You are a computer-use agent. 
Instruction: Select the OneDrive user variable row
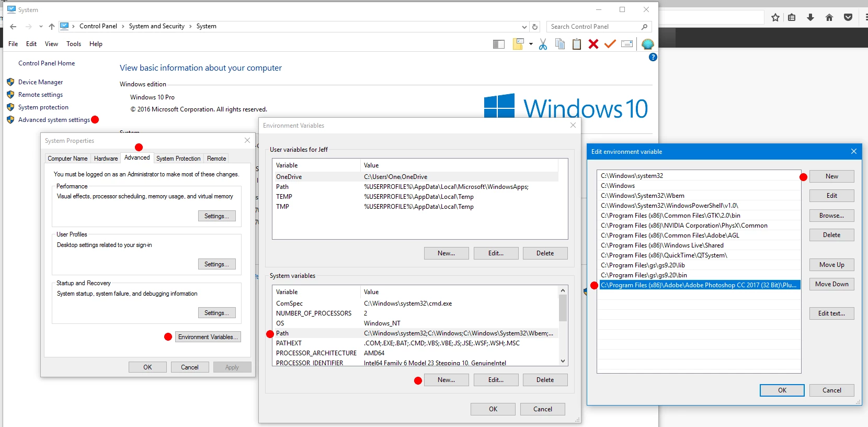[x=415, y=177]
